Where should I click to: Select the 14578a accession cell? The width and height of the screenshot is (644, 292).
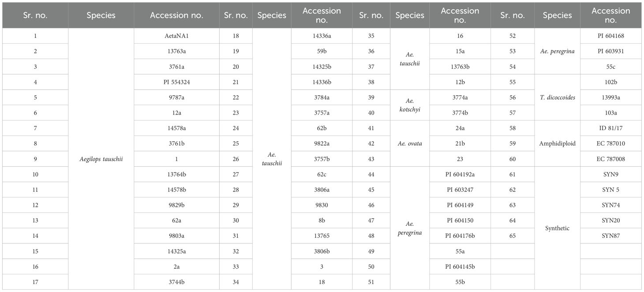pos(176,128)
